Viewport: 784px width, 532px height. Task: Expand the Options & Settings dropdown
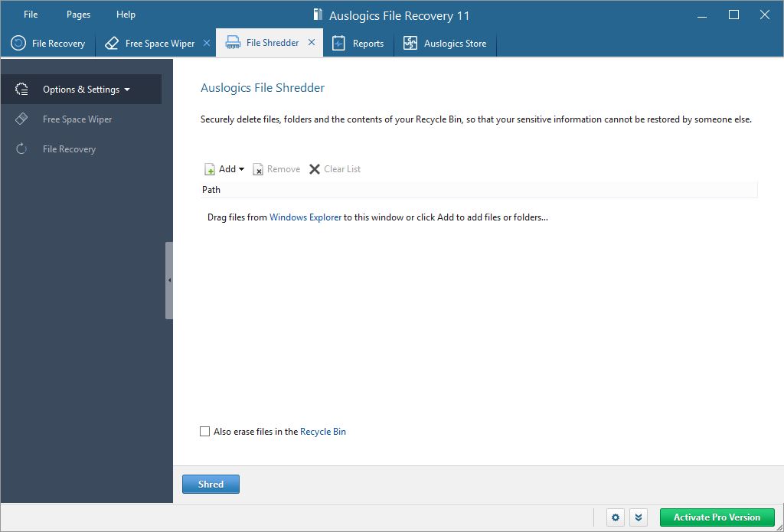[x=127, y=90]
